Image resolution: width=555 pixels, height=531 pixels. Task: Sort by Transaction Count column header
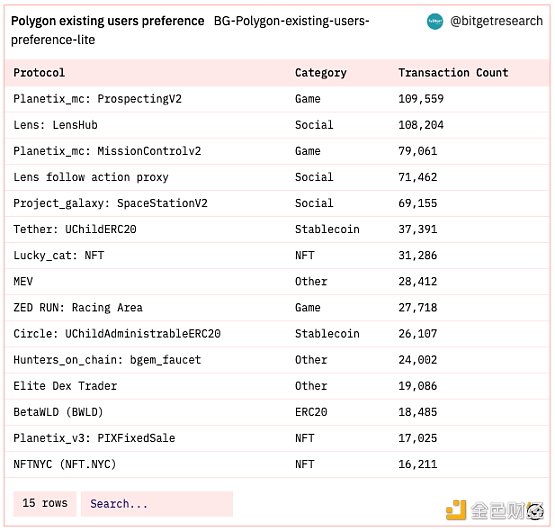(453, 73)
